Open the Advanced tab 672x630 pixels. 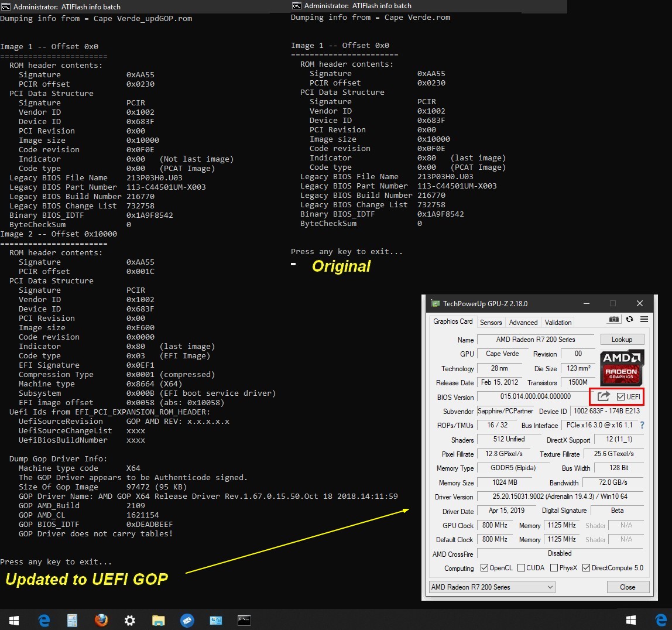pyautogui.click(x=523, y=322)
